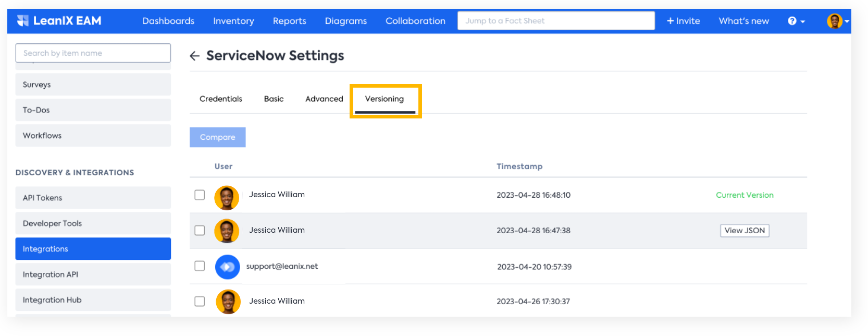Click the Search by item name field

93,53
